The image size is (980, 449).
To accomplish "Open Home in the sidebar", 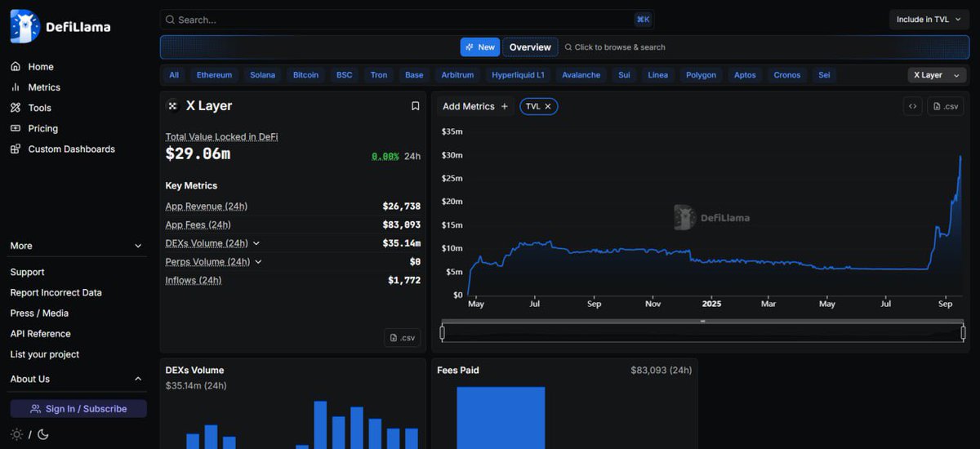I will (x=32, y=67).
